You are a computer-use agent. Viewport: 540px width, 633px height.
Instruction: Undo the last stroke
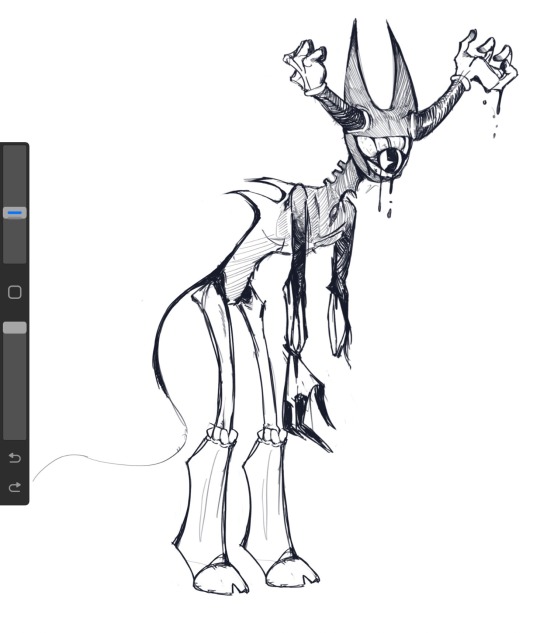[15, 458]
